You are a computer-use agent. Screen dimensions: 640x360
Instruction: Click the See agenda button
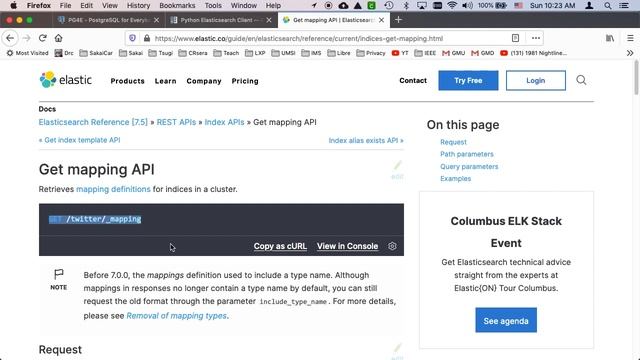click(506, 320)
